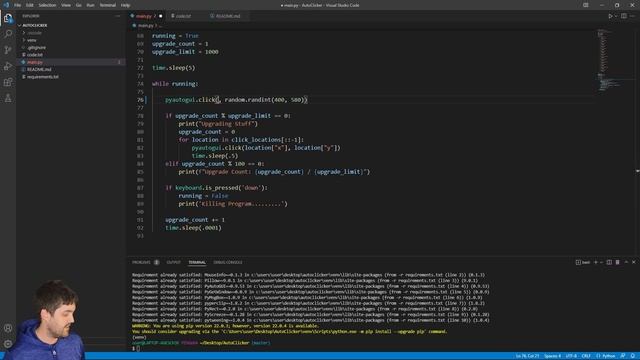Click the 'while running:' code line
The image size is (640, 360).
175,84
